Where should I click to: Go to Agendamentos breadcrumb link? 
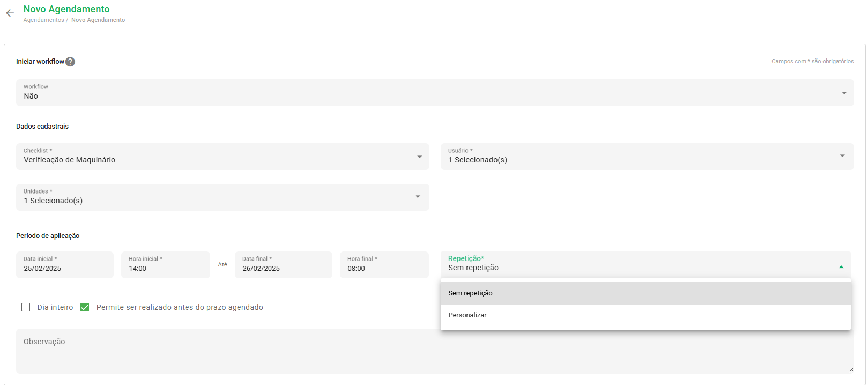[x=43, y=20]
